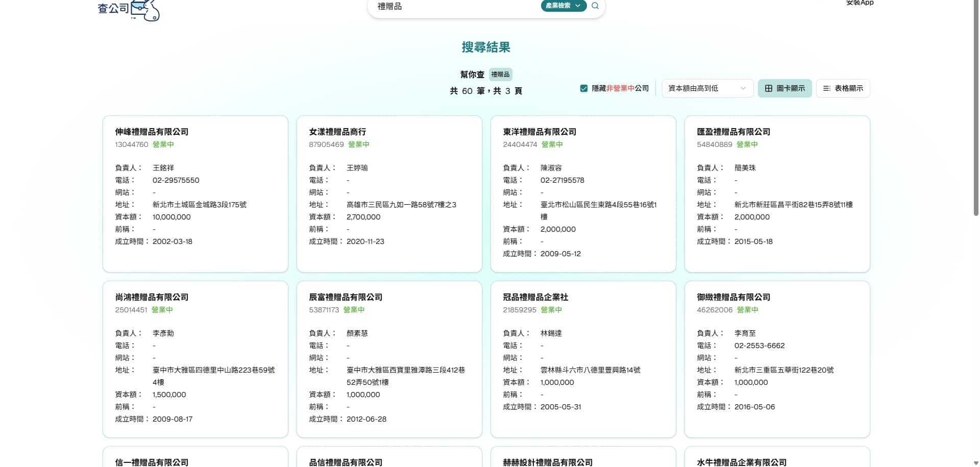Click responsible person 王銘祥
This screenshot has width=980, height=467.
pos(163,168)
